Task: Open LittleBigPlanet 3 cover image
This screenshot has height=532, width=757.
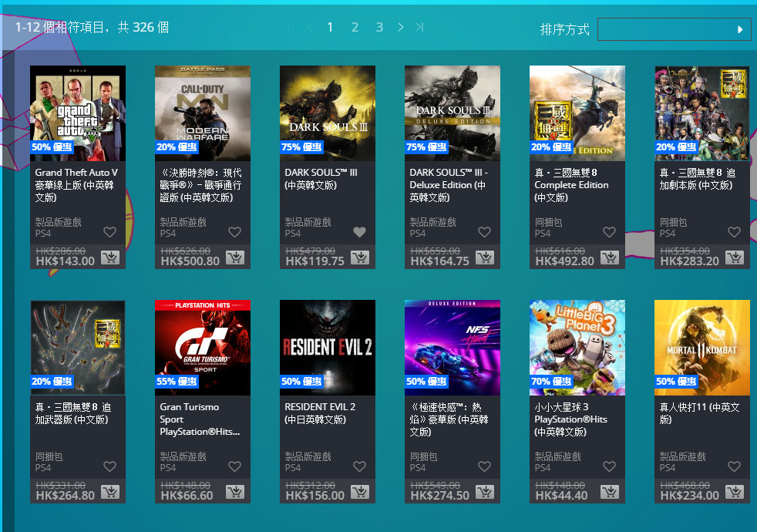Action: point(577,348)
